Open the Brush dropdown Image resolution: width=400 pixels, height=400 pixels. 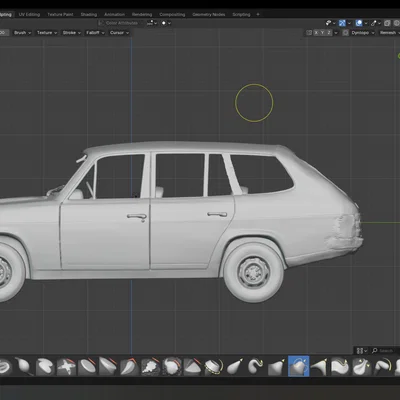(x=22, y=33)
